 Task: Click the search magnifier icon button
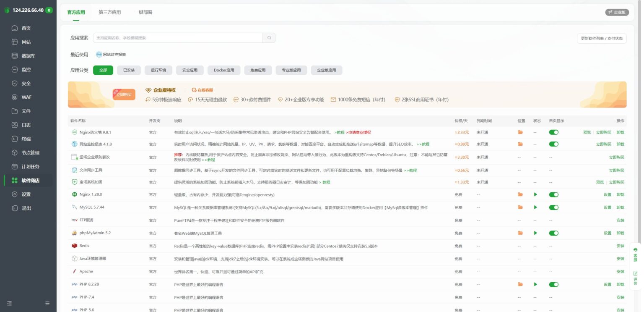pyautogui.click(x=269, y=38)
